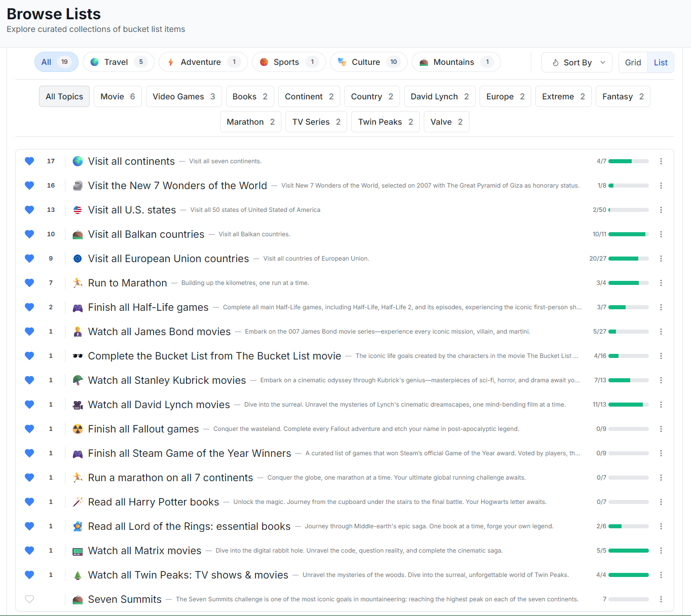This screenshot has height=616, width=691.
Task: Like the Seven Summits list with the heart
Action: (29, 599)
